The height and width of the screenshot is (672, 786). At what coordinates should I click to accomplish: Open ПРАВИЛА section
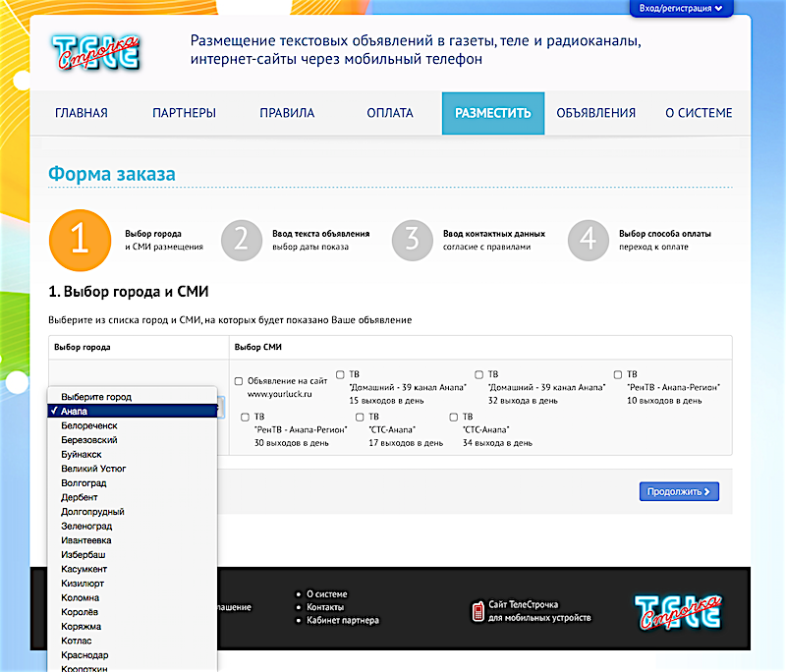(287, 113)
